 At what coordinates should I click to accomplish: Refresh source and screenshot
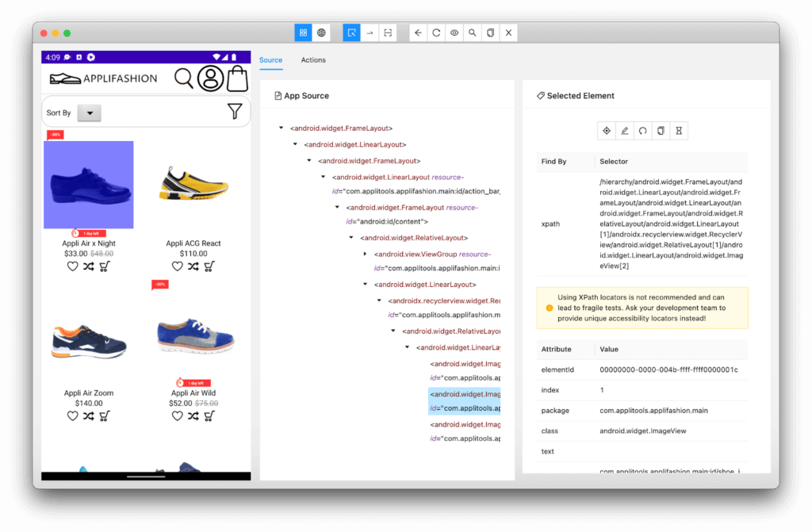click(436, 33)
